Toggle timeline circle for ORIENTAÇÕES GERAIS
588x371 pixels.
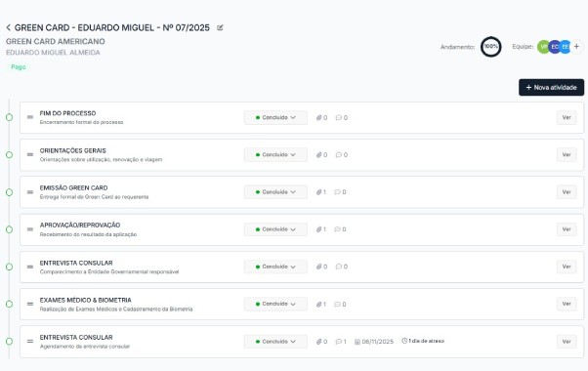(x=10, y=155)
